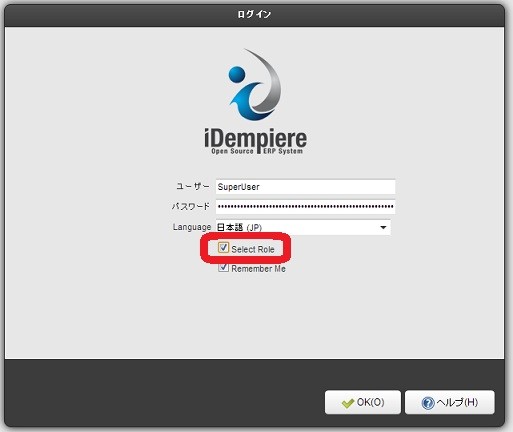Click the iDempiere wordmark text
Viewport: 513px width, 432px height.
[x=255, y=139]
